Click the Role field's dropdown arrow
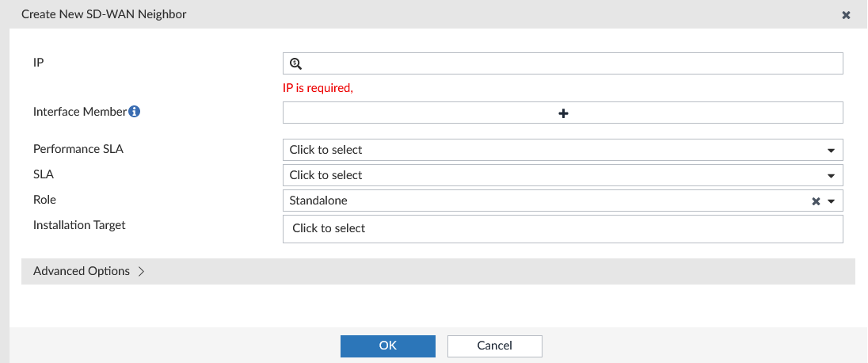 [832, 201]
